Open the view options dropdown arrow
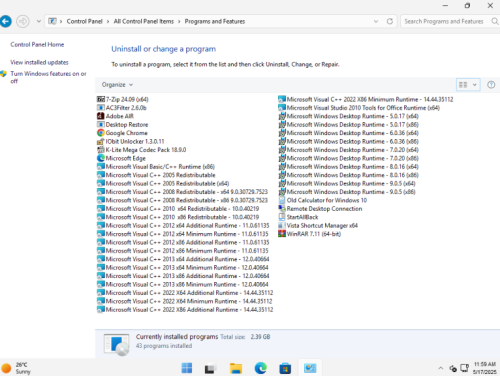The height and width of the screenshot is (376, 500). [474, 85]
